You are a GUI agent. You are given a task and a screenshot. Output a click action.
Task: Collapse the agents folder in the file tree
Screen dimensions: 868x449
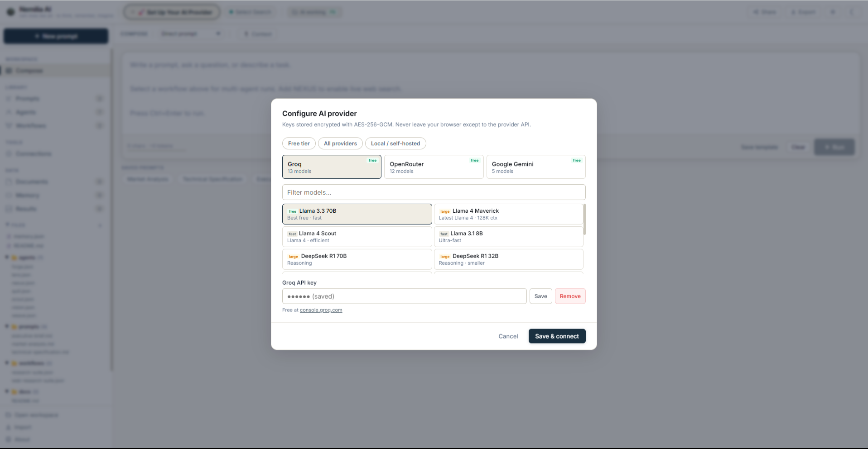[x=7, y=258]
